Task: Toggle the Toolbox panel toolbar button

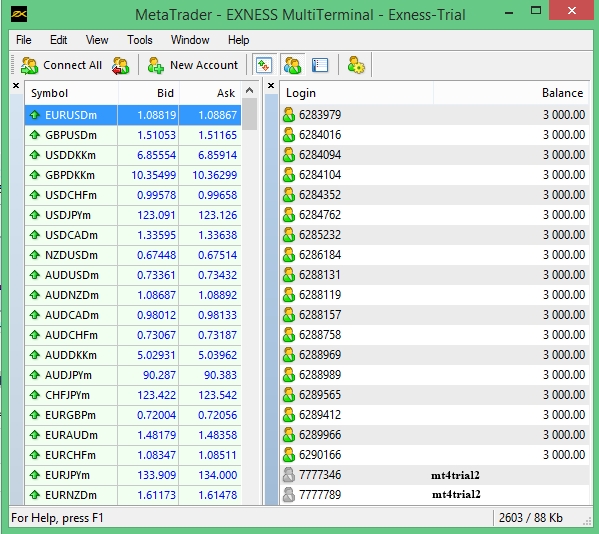Action: click(320, 65)
